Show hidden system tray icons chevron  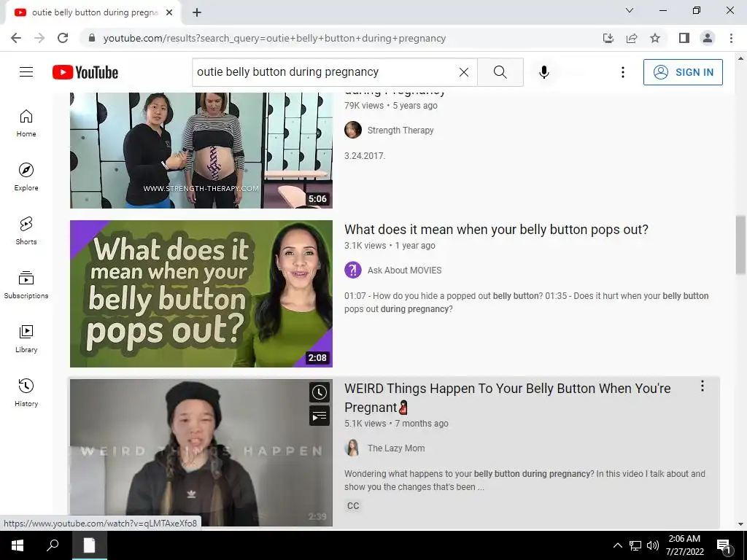click(x=617, y=545)
